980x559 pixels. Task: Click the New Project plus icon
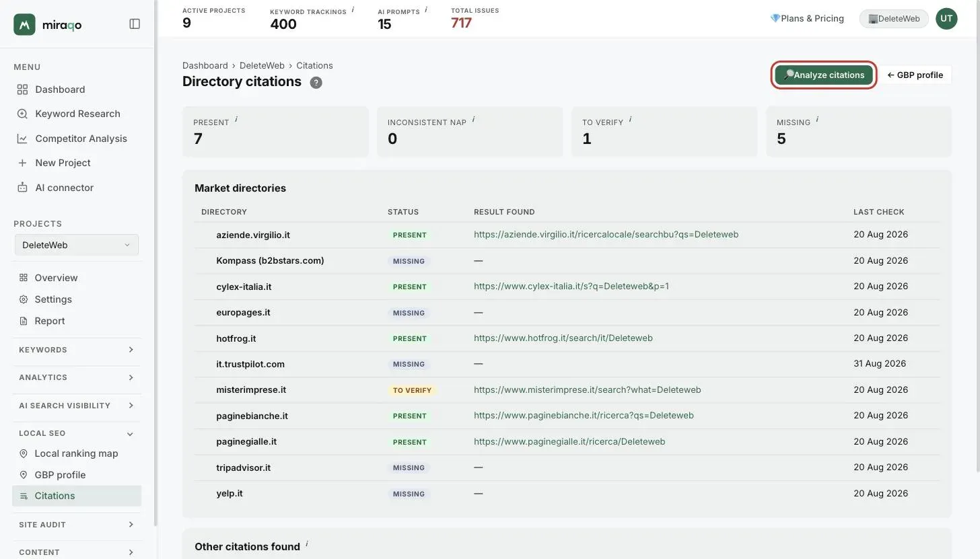pos(22,163)
